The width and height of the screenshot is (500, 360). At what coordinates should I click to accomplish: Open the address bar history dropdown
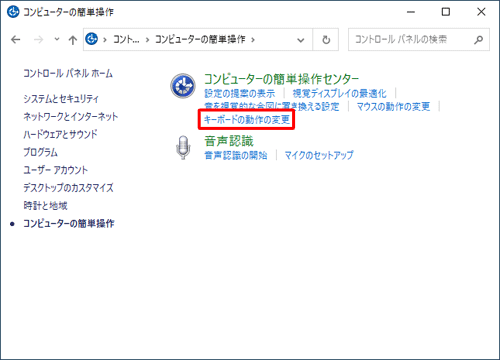pos(301,40)
